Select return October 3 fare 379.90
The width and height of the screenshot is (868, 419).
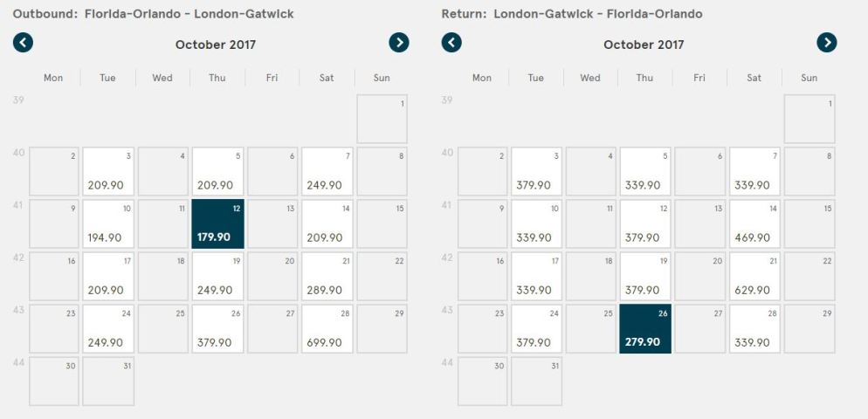pos(535,171)
